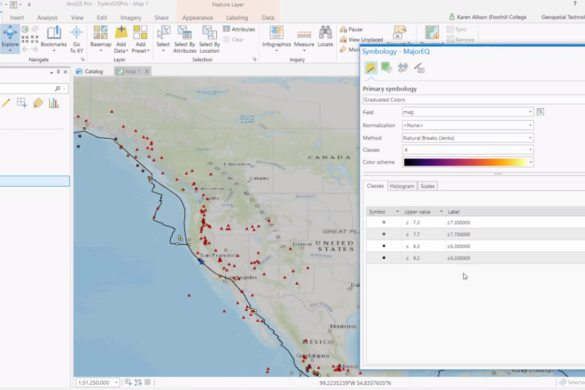Click the Attributes button
The width and height of the screenshot is (585, 390).
239,29
